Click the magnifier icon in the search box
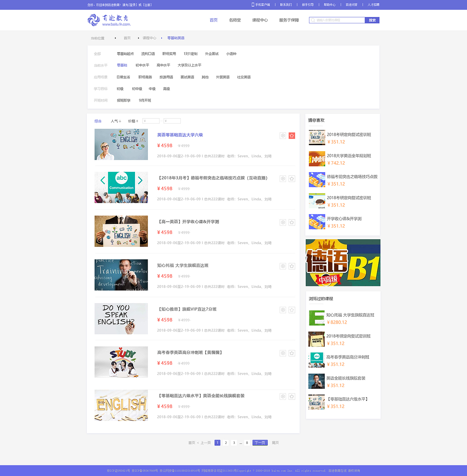467x476 pixels. [x=313, y=20]
